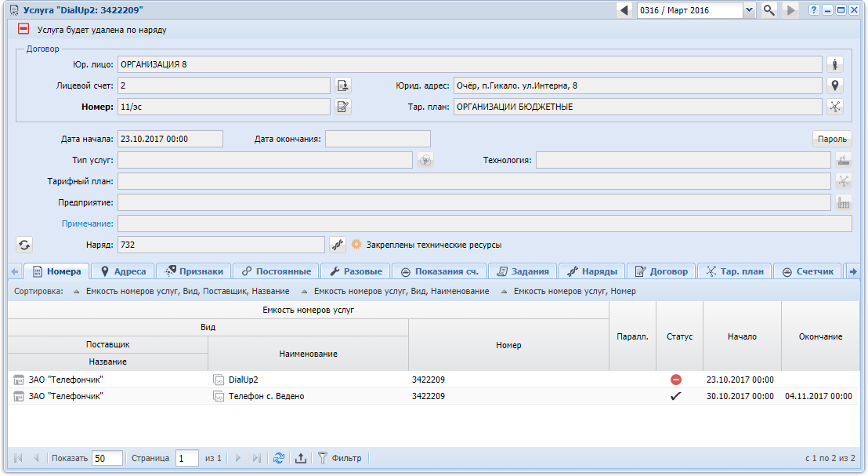Viewport: 868px width, 476px height.
Task: Click the Номер column header
Action: [x=508, y=345]
